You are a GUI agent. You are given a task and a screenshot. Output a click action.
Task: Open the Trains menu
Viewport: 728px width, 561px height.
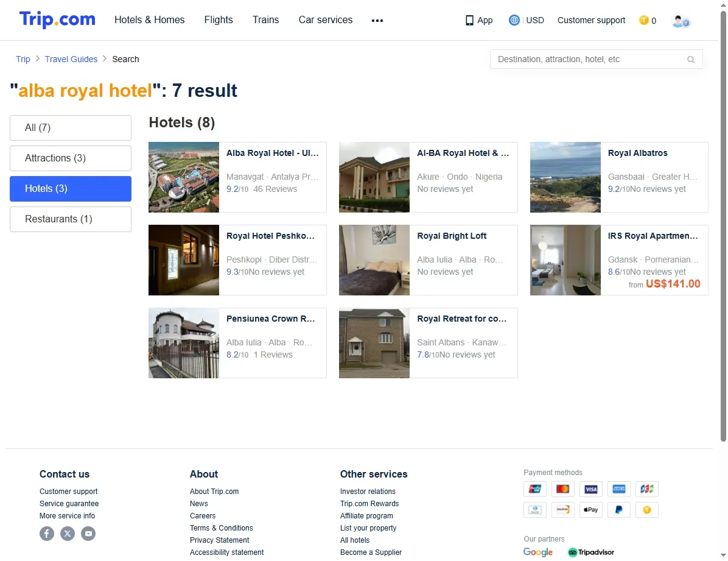(x=265, y=19)
